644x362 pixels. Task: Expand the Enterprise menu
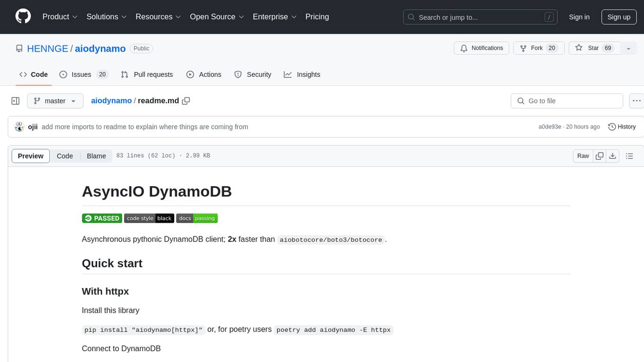pos(275,17)
